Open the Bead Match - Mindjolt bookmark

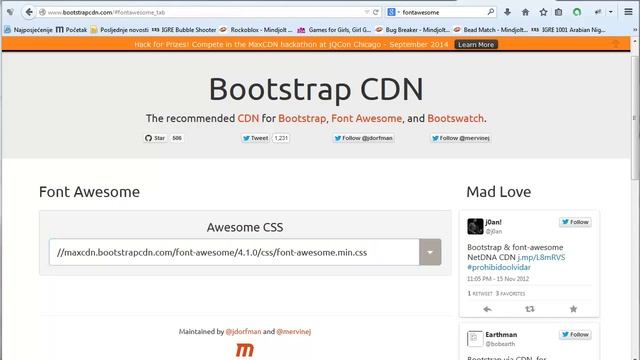click(491, 30)
